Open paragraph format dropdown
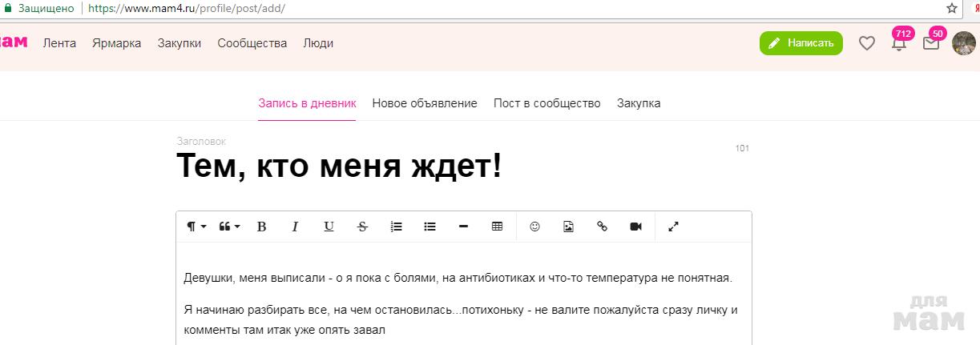This screenshot has height=345, width=980. 196,227
